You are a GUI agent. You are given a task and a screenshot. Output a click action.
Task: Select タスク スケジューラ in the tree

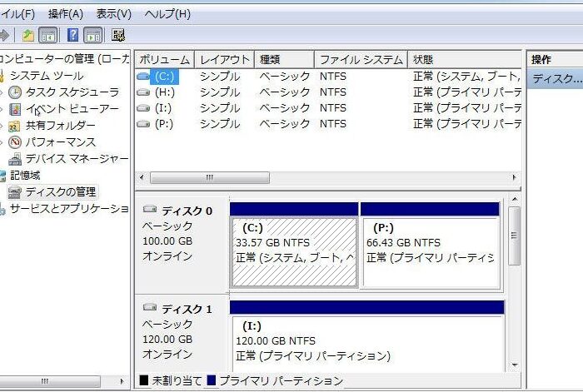(x=72, y=92)
